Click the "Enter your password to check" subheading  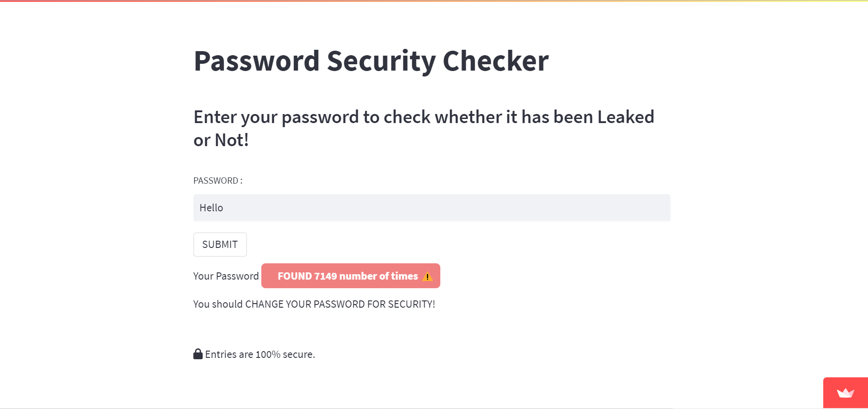click(424, 128)
